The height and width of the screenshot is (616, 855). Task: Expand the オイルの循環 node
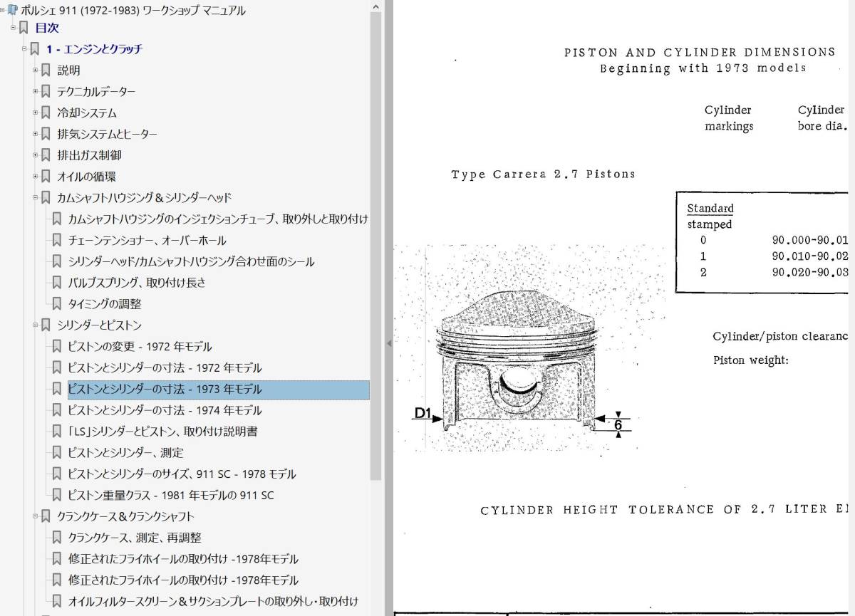[36, 176]
